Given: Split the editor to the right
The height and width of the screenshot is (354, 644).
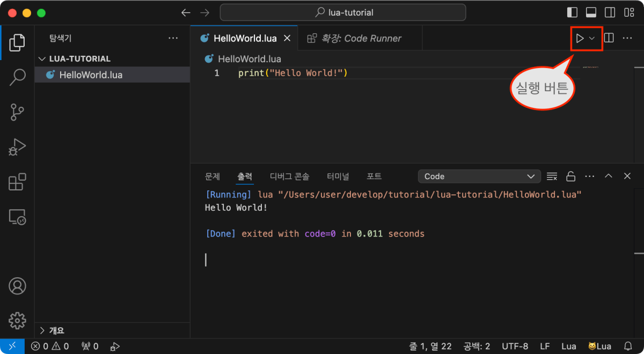Looking at the screenshot, I should coord(609,38).
